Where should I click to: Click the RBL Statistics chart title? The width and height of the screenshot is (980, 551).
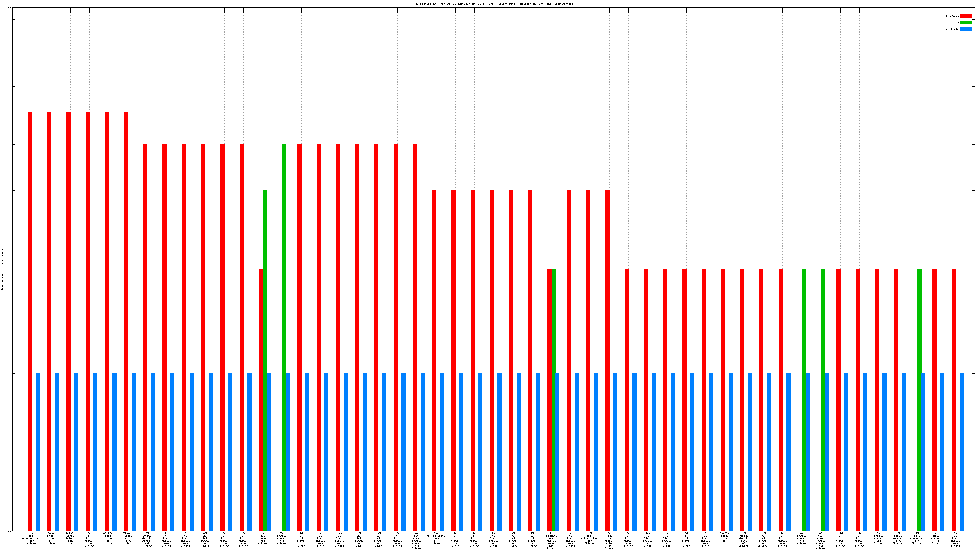click(x=493, y=4)
